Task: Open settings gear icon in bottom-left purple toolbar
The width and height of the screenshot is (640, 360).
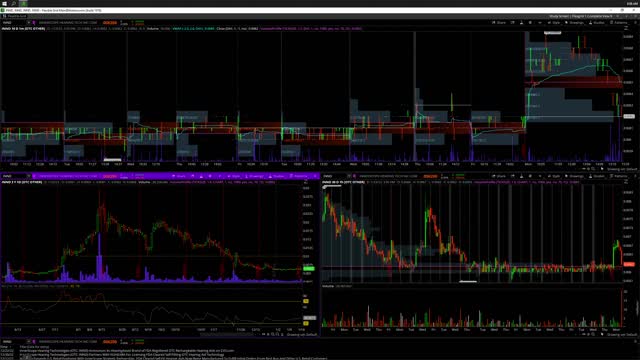Action: [x=210, y=176]
